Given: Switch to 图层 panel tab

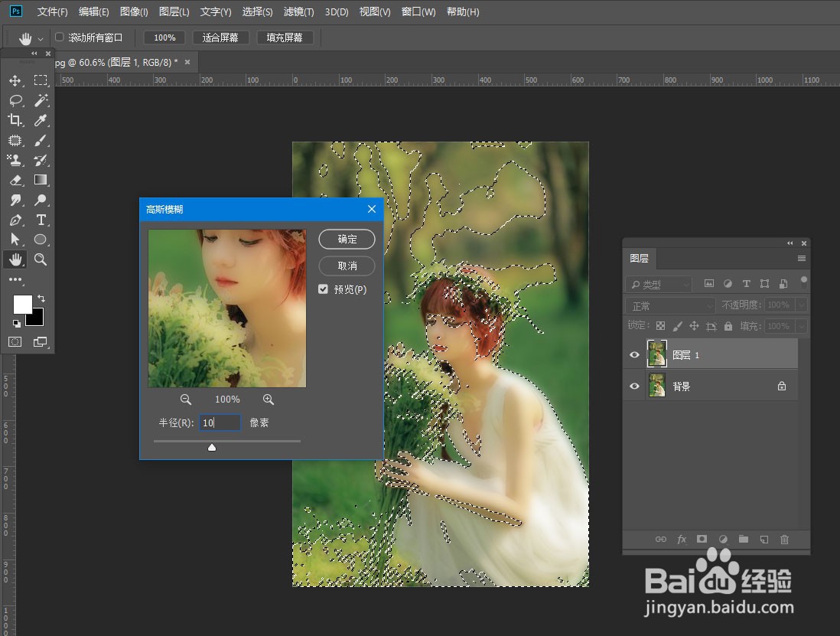Looking at the screenshot, I should pos(639,258).
